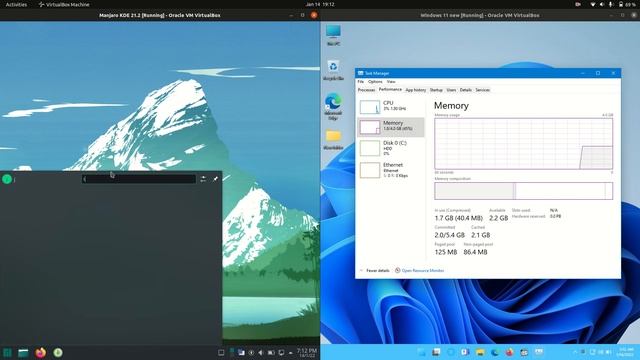
Task: Switch to the Startup tab
Action: [436, 90]
